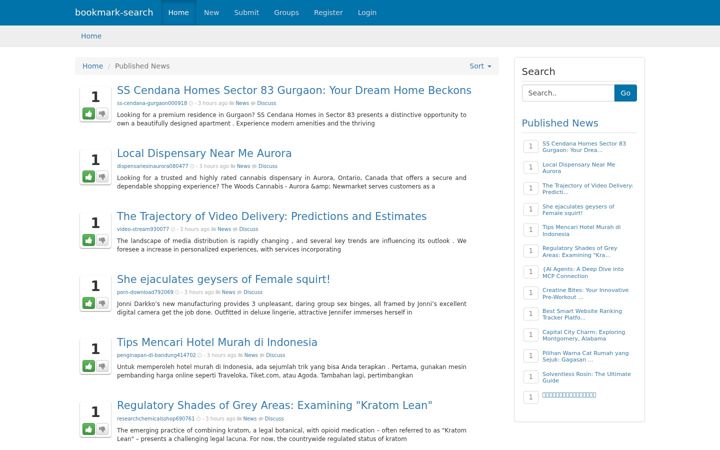Viewport: 720px width, 450px height.
Task: Open sidebar link Creatine Bites Pre-Workout
Action: click(585, 293)
